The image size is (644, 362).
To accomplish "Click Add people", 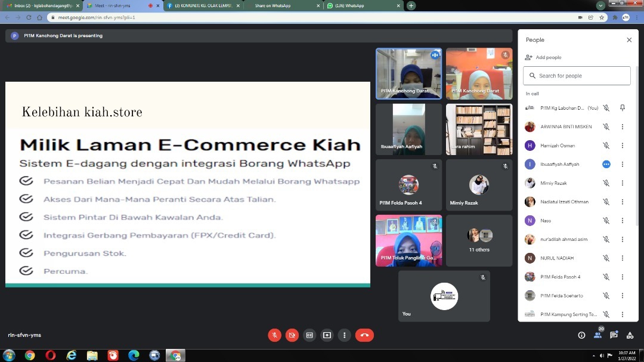I will (543, 57).
